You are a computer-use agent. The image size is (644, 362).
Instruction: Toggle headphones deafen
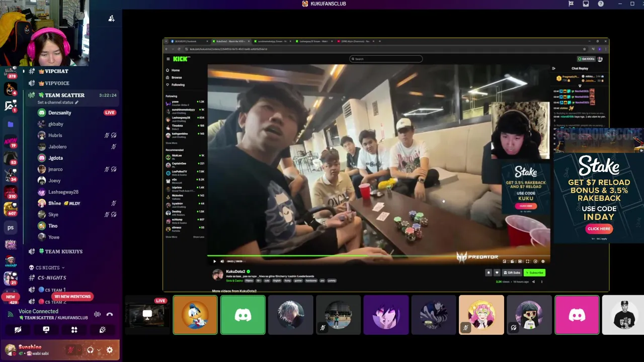[x=90, y=350]
